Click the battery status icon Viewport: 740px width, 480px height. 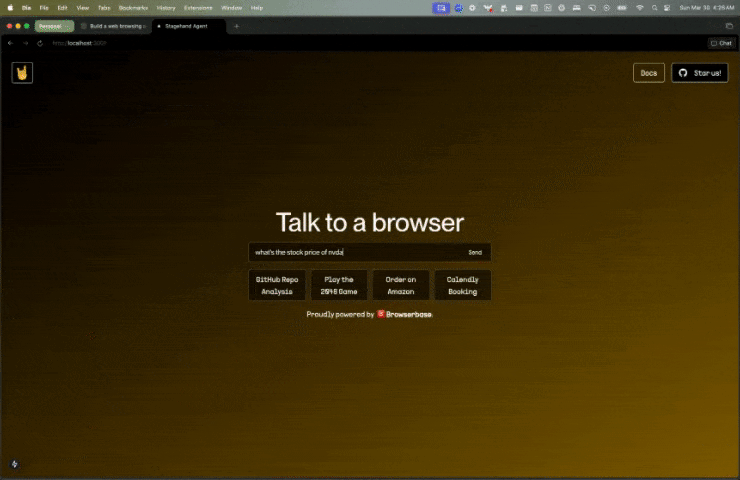click(622, 8)
